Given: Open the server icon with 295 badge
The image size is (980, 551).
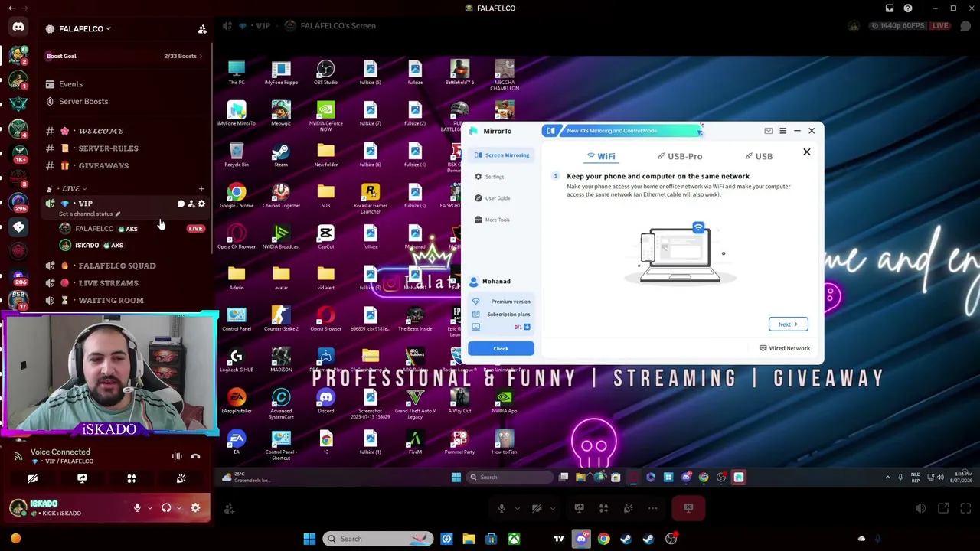Looking at the screenshot, I should pos(18,201).
